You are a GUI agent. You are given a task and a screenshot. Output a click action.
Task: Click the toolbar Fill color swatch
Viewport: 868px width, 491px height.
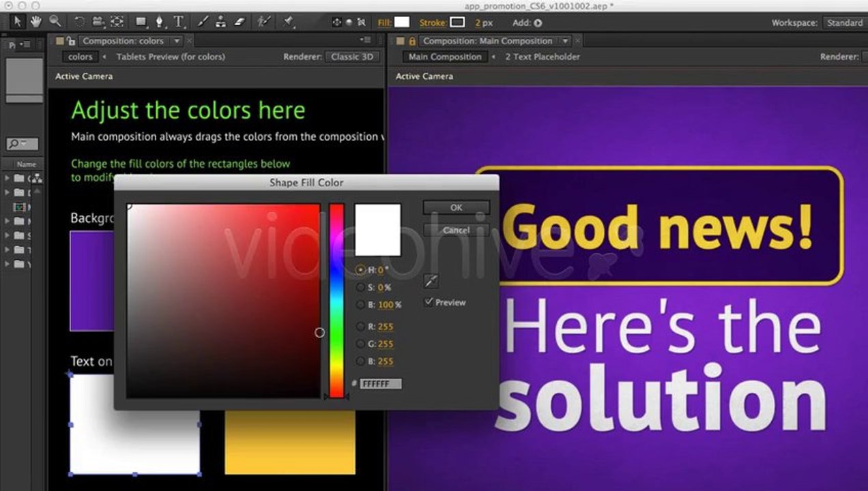click(402, 23)
